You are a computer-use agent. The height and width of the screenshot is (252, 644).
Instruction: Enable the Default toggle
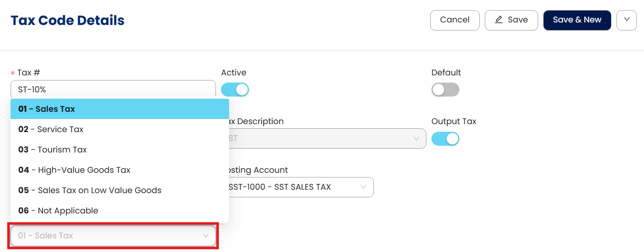[445, 90]
